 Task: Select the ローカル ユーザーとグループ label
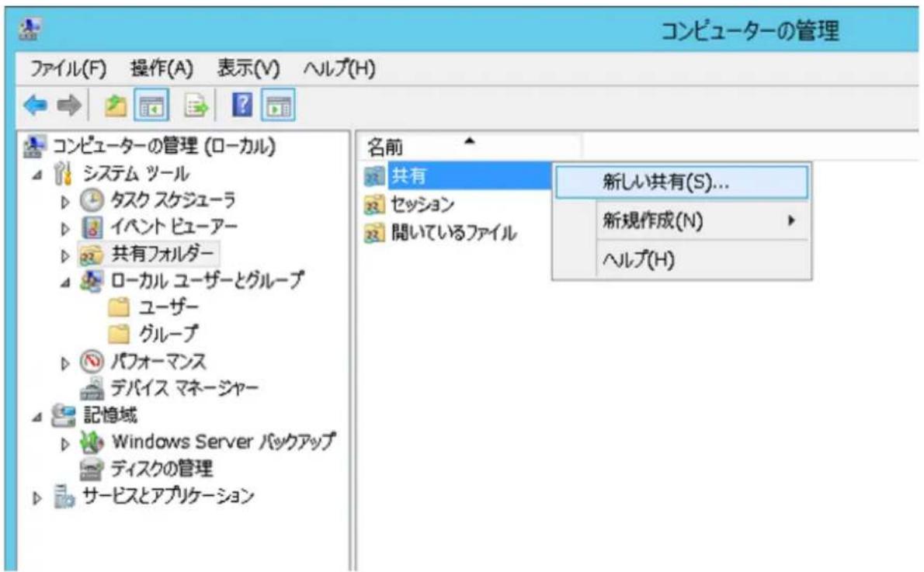(x=207, y=280)
